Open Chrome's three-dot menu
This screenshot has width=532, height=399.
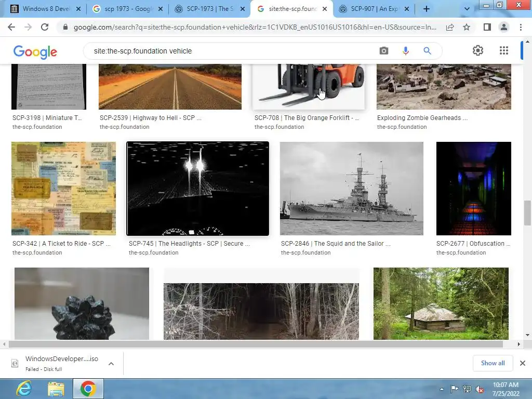click(x=521, y=27)
